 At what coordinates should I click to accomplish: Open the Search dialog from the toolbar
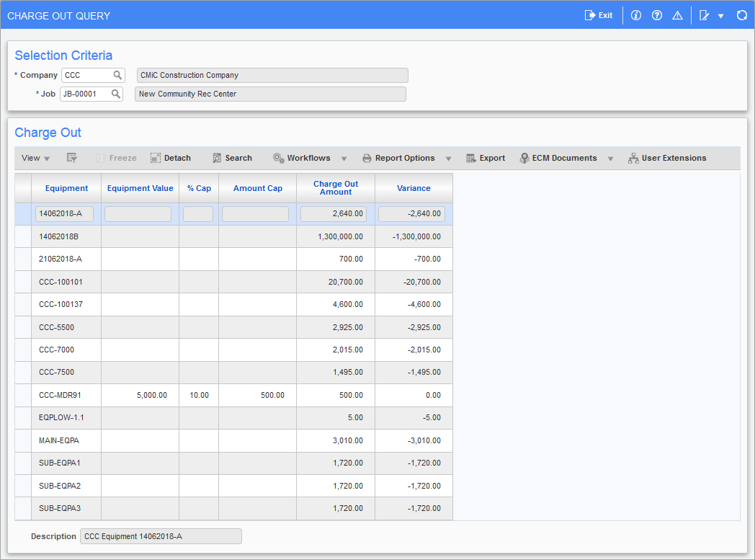tap(231, 158)
